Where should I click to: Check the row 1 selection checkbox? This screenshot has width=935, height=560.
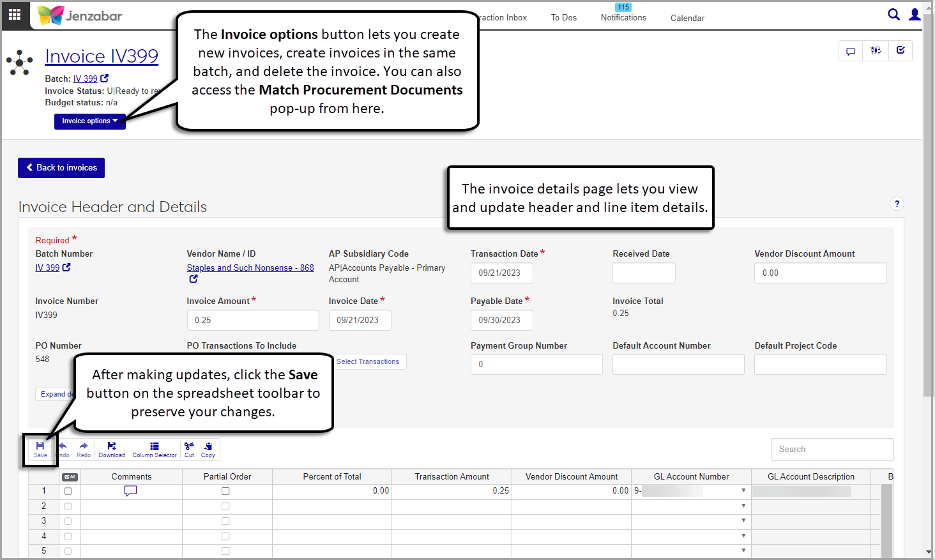click(x=68, y=491)
